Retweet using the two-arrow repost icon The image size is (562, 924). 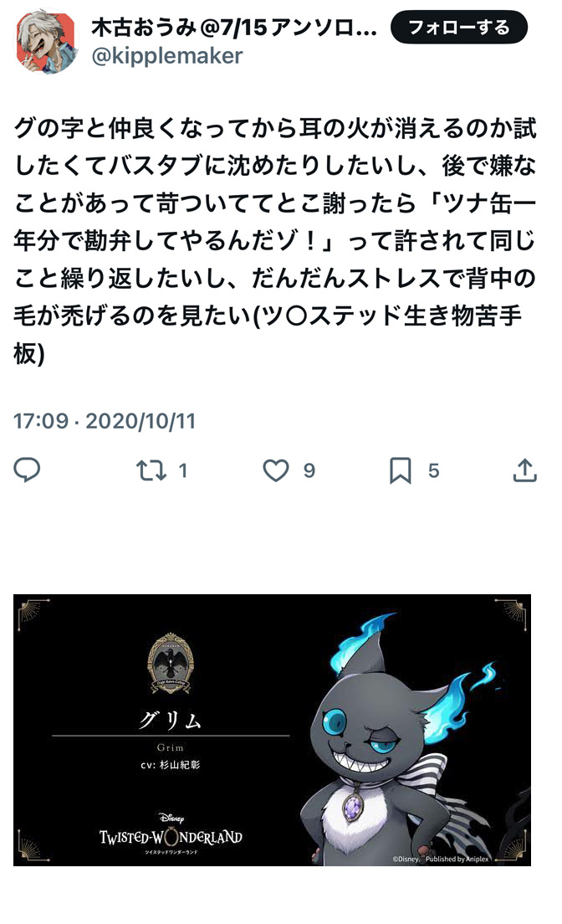point(151,470)
